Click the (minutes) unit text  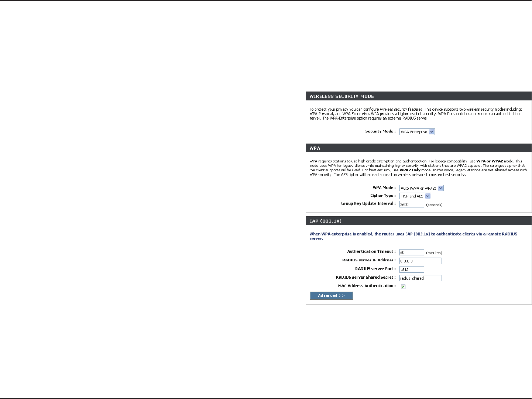coord(434,253)
